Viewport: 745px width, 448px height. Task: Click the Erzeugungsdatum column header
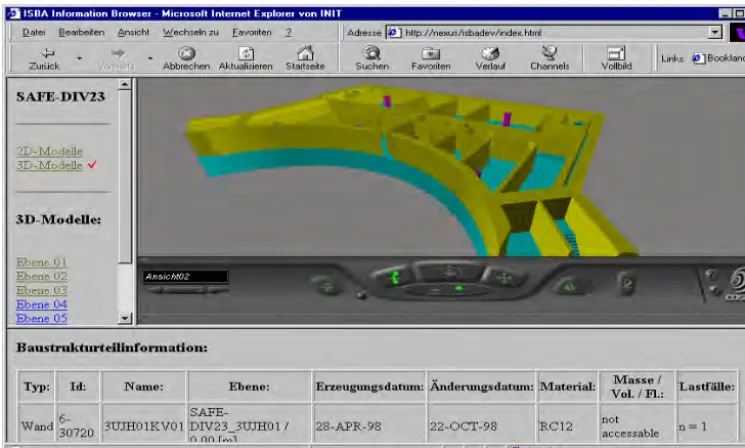point(369,386)
